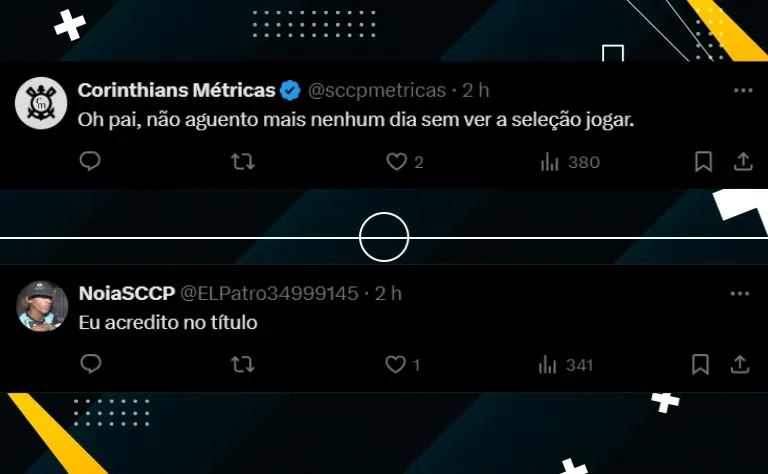Visit the @sccpmetricas handle
This screenshot has width=768, height=474.
[x=377, y=91]
